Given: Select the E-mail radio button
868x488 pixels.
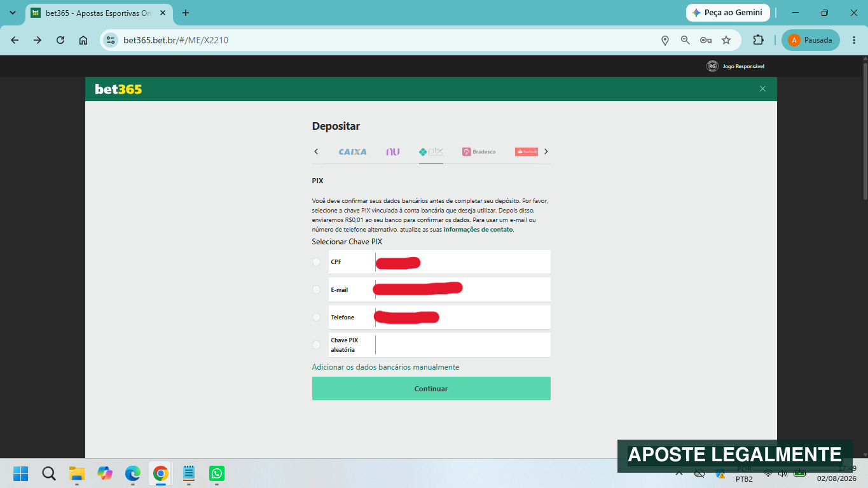Looking at the screenshot, I should (x=317, y=289).
